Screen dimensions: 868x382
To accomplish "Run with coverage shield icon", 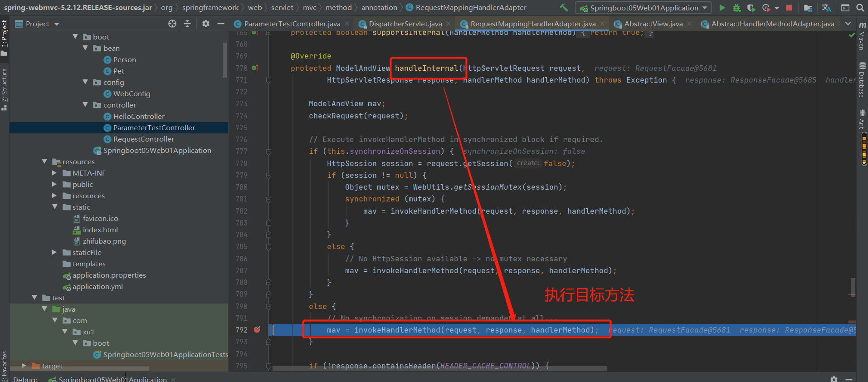I will 751,8.
